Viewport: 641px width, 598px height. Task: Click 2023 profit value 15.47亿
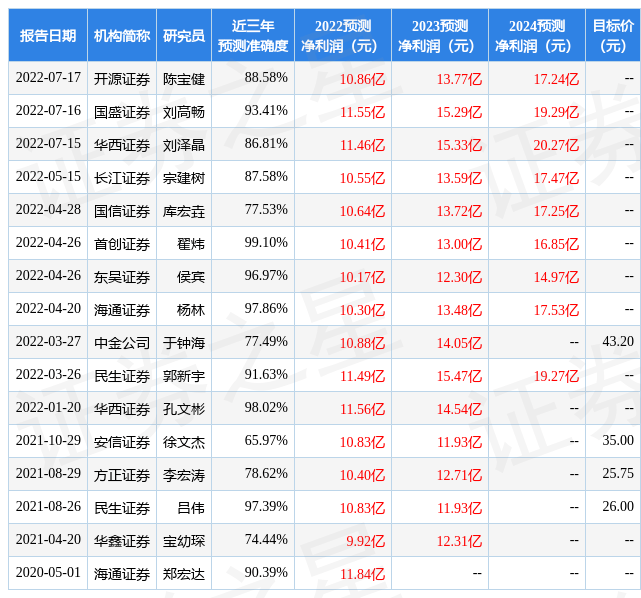tap(459, 376)
